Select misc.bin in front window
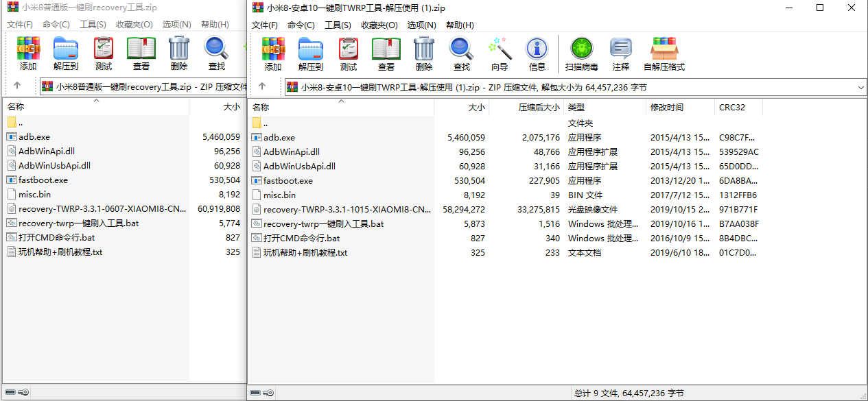 (279, 195)
